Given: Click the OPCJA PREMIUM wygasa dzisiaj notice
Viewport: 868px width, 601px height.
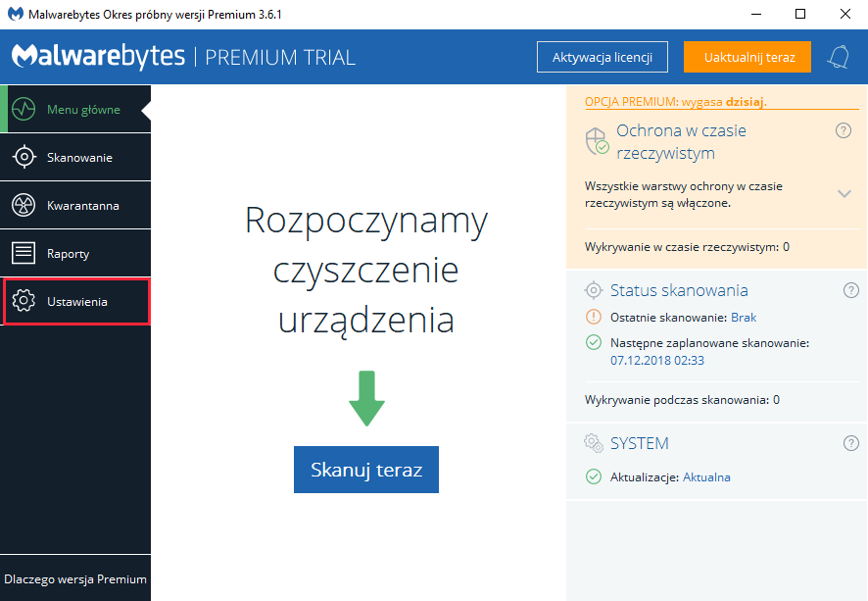Looking at the screenshot, I should (675, 102).
